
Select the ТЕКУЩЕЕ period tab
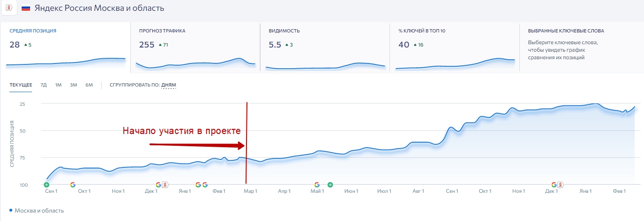[x=21, y=85]
